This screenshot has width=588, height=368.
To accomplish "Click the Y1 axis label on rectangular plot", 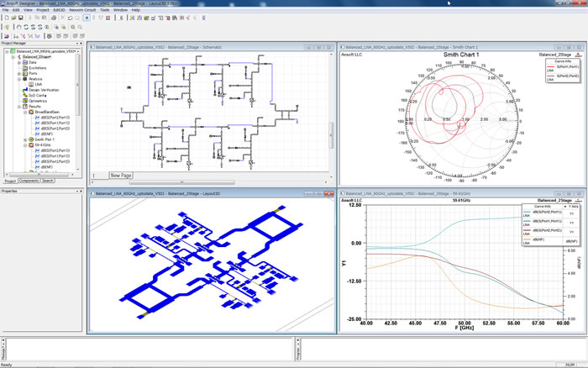I will [344, 264].
